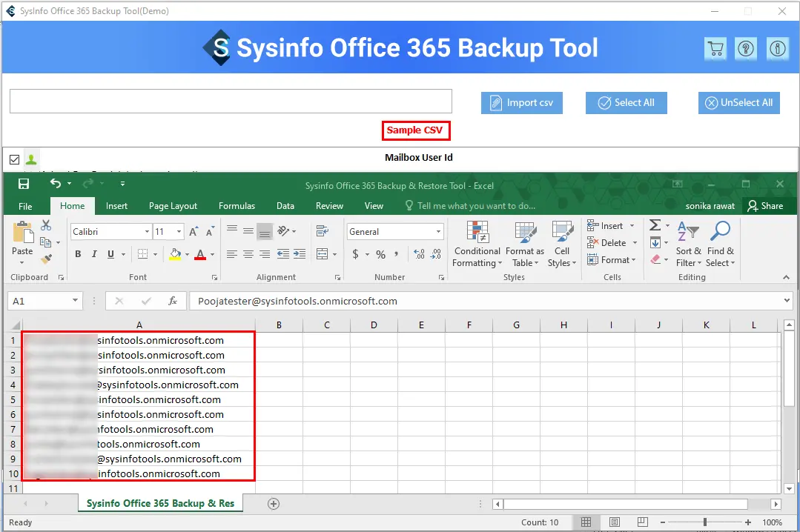Open Conditional Formatting in Styles group

[477, 245]
